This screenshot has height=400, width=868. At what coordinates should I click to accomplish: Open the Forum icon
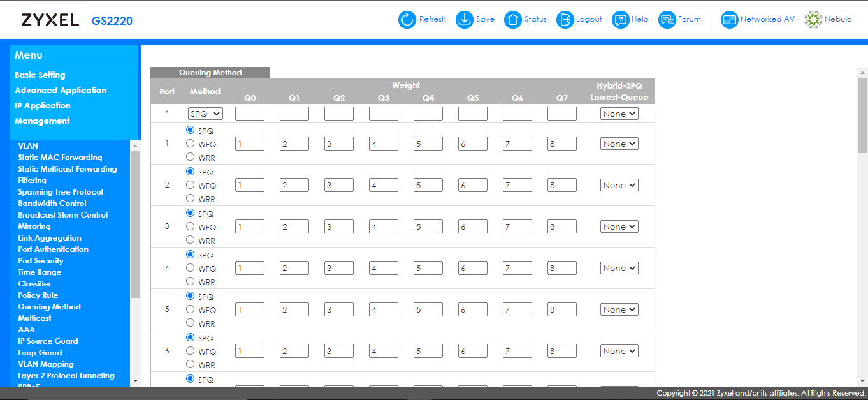click(667, 20)
